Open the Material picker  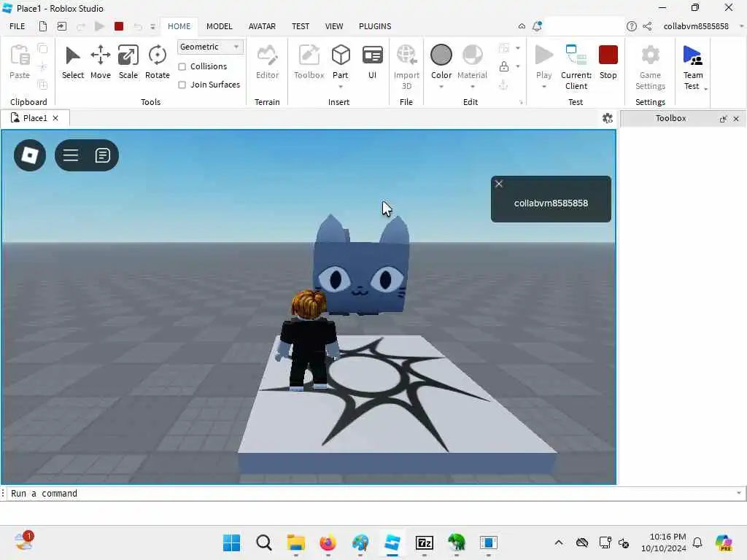click(472, 62)
